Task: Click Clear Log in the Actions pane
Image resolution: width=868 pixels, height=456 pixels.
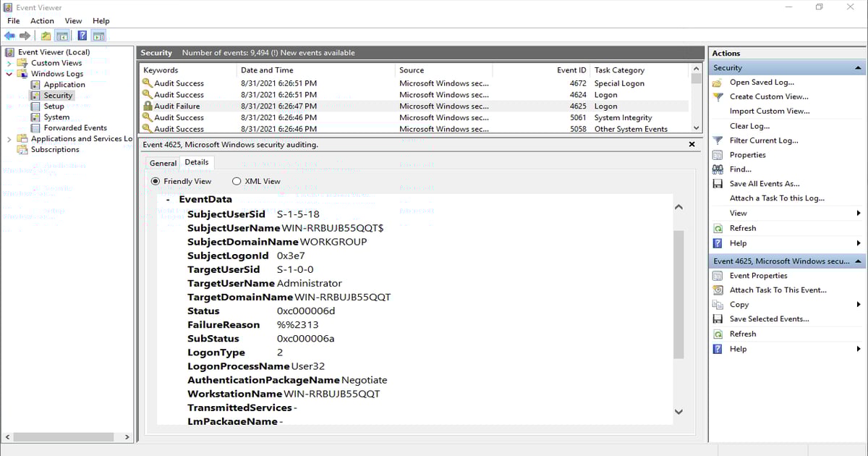Action: pyautogui.click(x=749, y=125)
